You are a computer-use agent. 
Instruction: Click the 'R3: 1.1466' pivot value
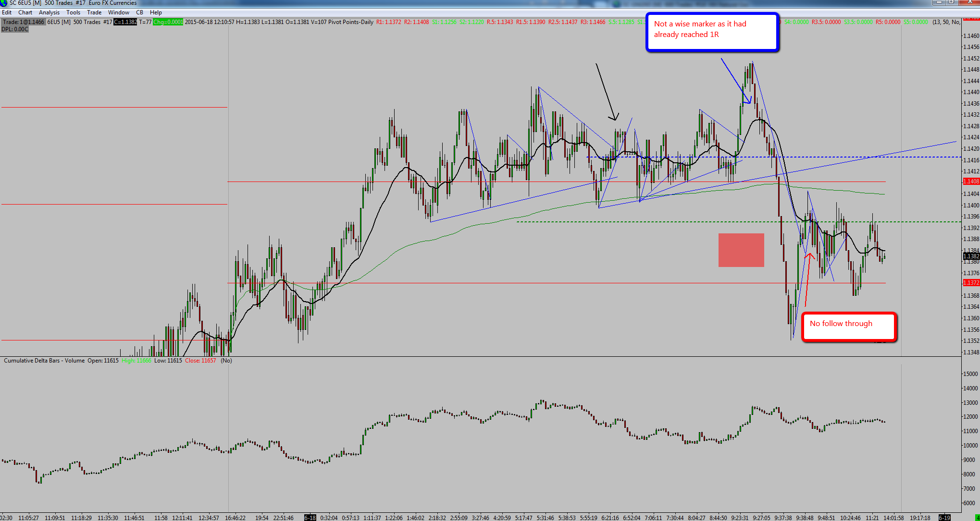pos(593,22)
